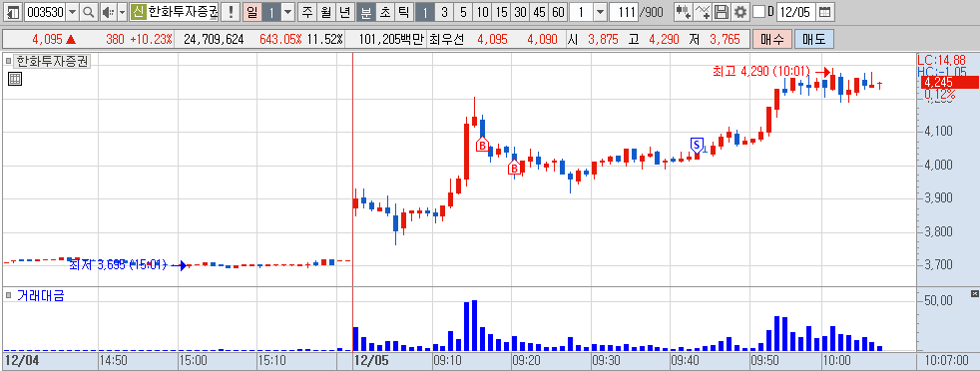Screen dimensions: 980x371
Task: Open calendar date picker icon
Action: pyautogui.click(x=825, y=12)
